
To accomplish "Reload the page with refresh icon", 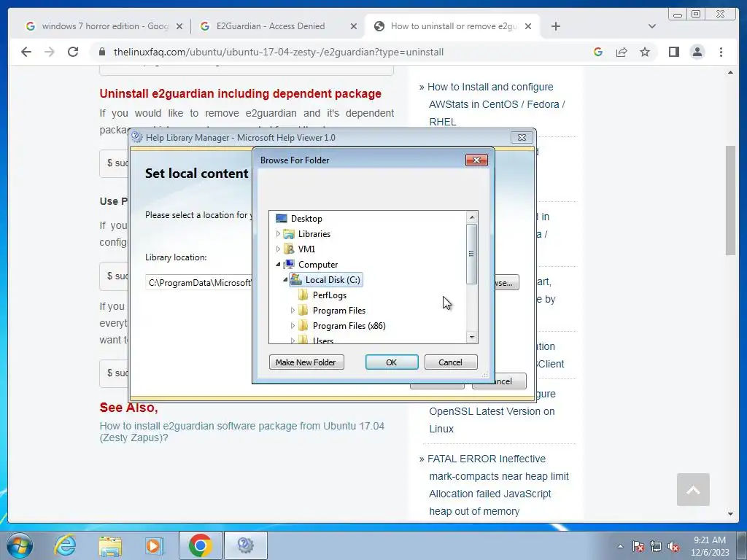I will (x=73, y=52).
